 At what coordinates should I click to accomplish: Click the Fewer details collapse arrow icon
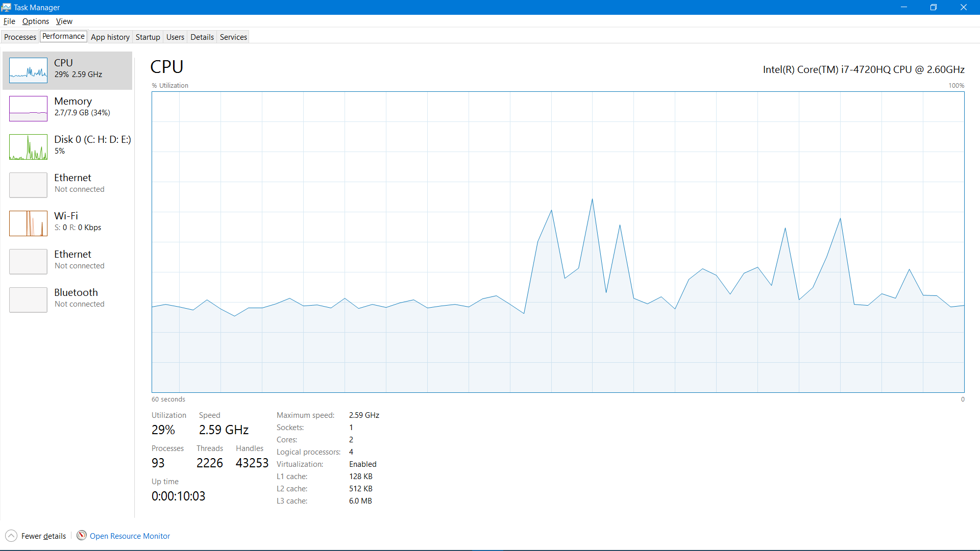11,536
